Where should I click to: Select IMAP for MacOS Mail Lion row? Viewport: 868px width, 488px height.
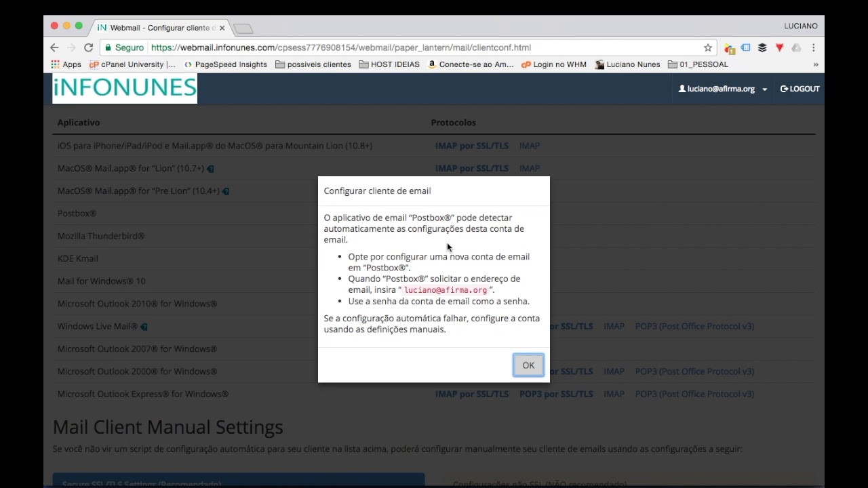530,168
